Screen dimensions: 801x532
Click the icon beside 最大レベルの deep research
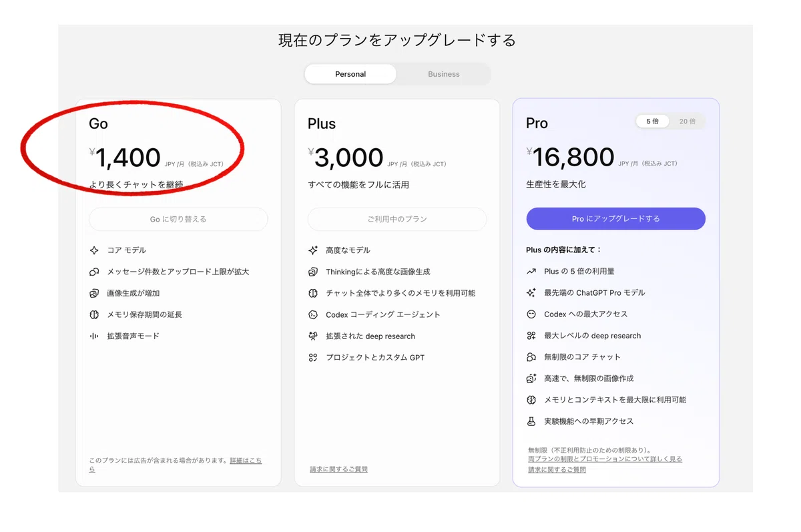click(531, 336)
